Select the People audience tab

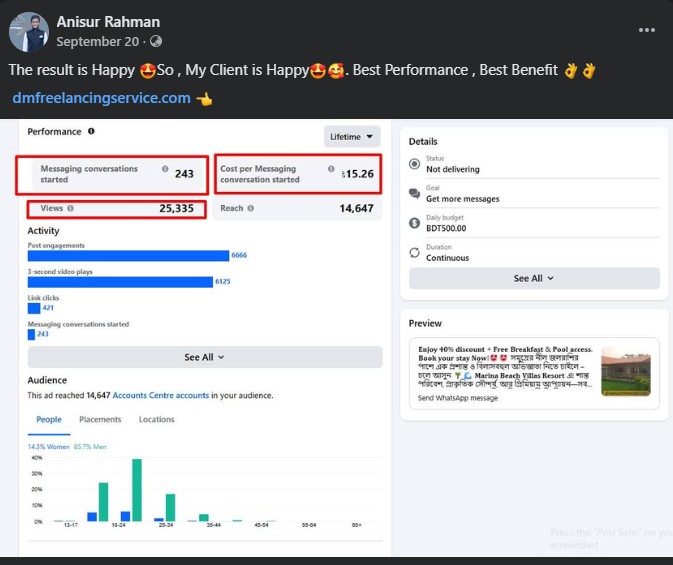49,419
